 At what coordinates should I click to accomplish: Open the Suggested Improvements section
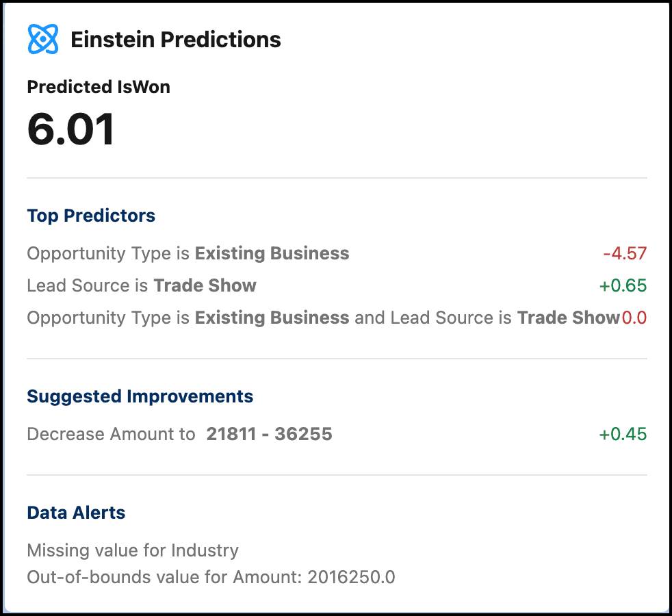[139, 396]
